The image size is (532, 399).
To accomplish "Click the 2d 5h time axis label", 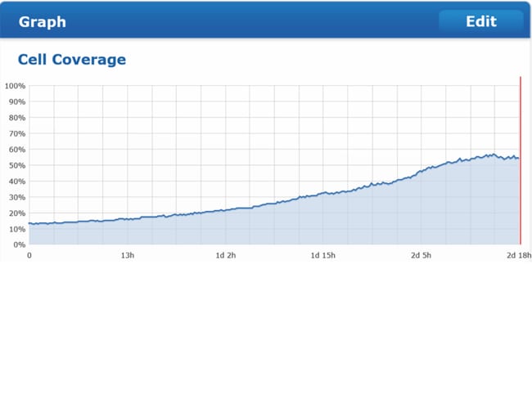I will point(421,256).
